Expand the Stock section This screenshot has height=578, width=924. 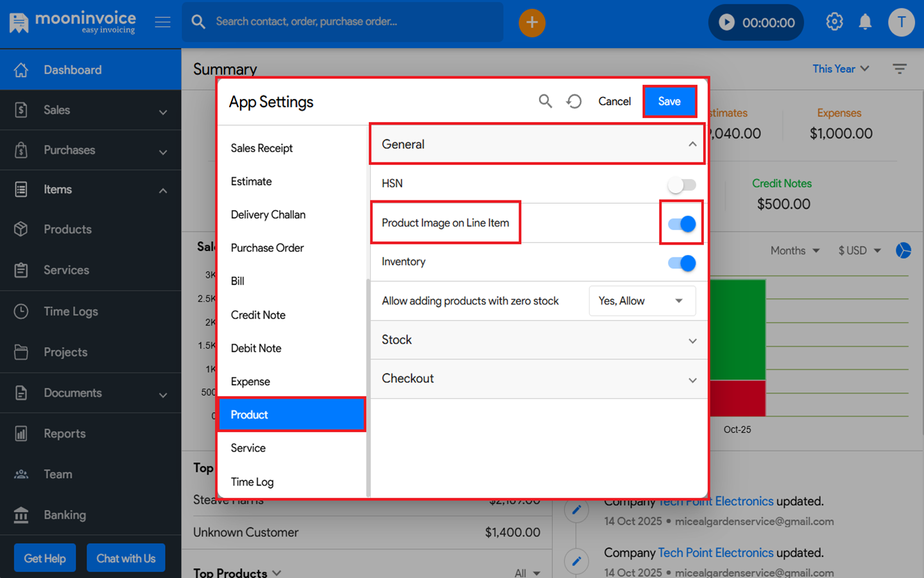(538, 340)
